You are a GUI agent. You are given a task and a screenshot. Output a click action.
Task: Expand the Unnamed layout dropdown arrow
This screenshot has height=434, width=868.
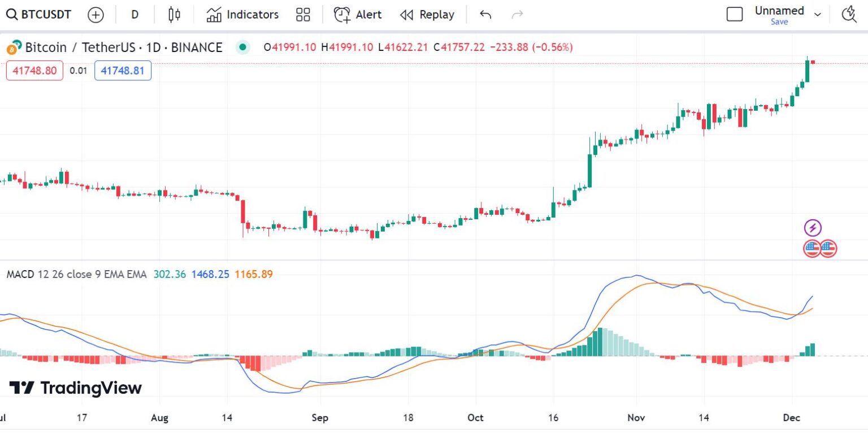pyautogui.click(x=817, y=15)
